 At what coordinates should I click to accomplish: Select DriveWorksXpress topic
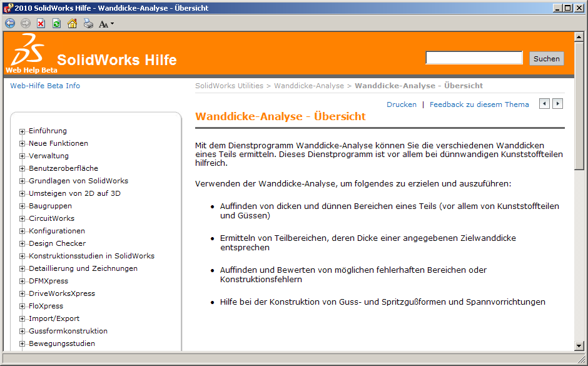pyautogui.click(x=62, y=293)
